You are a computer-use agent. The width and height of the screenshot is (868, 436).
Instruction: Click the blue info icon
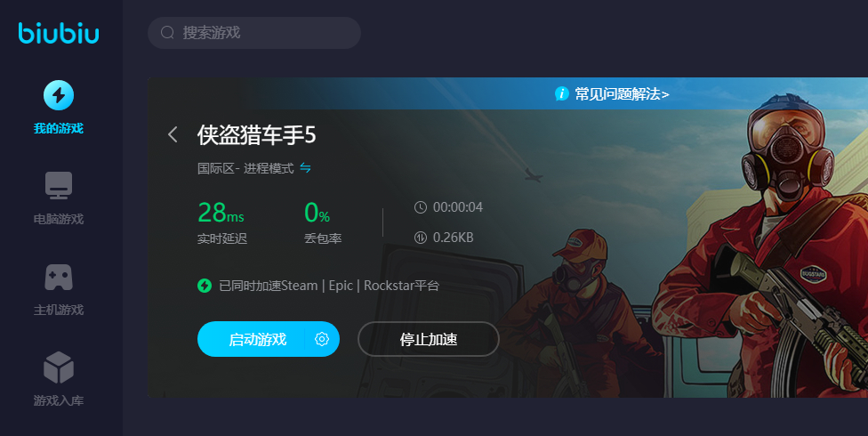click(x=562, y=94)
